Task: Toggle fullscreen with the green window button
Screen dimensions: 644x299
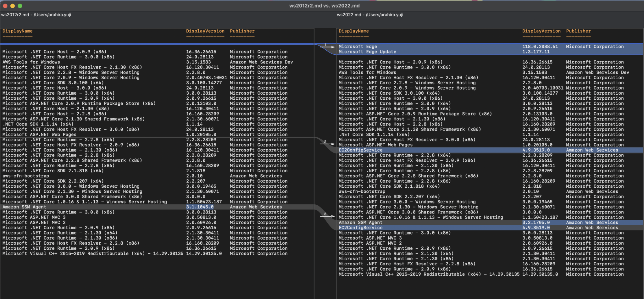Action: [x=20, y=5]
